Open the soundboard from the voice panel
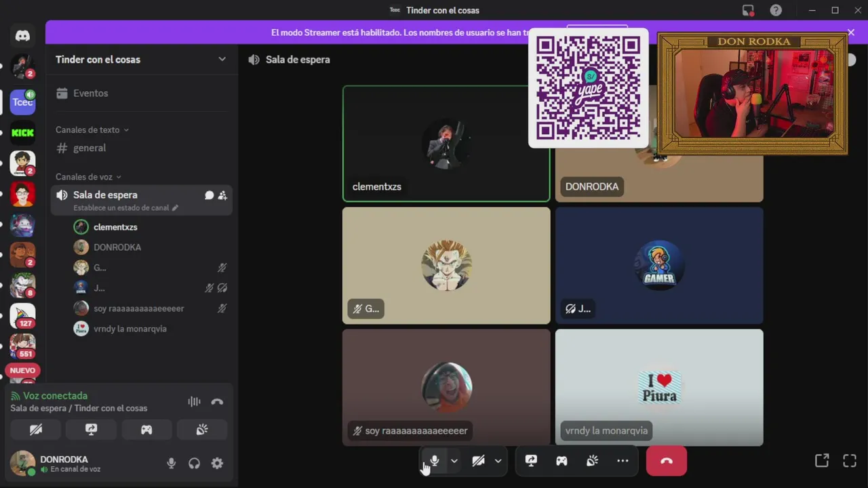The image size is (868, 488). [x=201, y=430]
